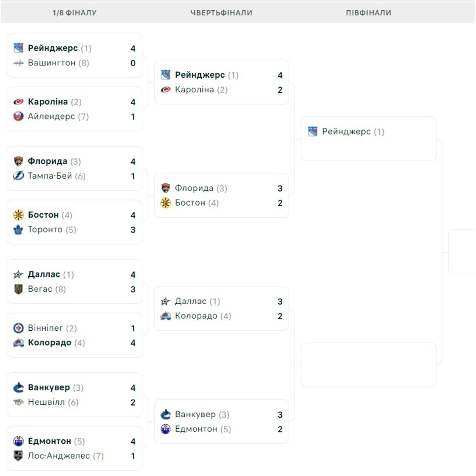
Task: Click Едмонтон (5) in the quarterfinal matchup
Action: point(203,429)
